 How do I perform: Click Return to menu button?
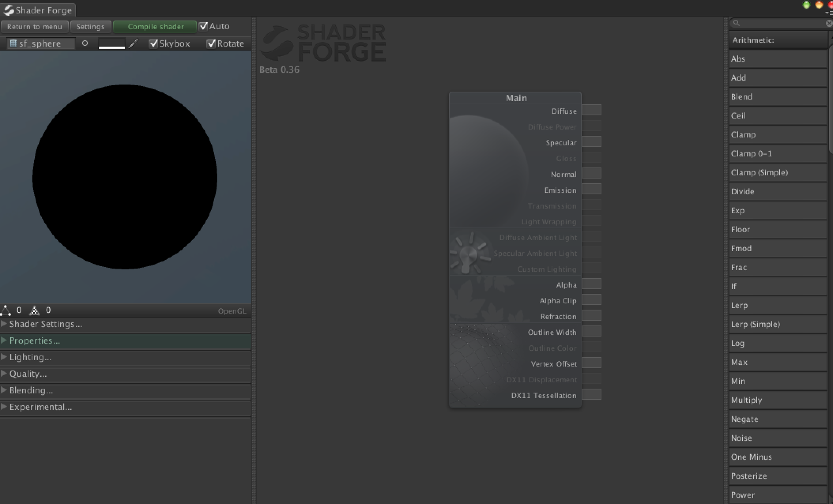(34, 27)
